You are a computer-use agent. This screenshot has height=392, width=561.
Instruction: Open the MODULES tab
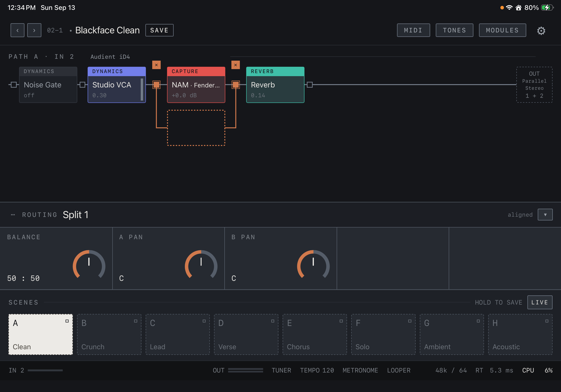tap(502, 30)
